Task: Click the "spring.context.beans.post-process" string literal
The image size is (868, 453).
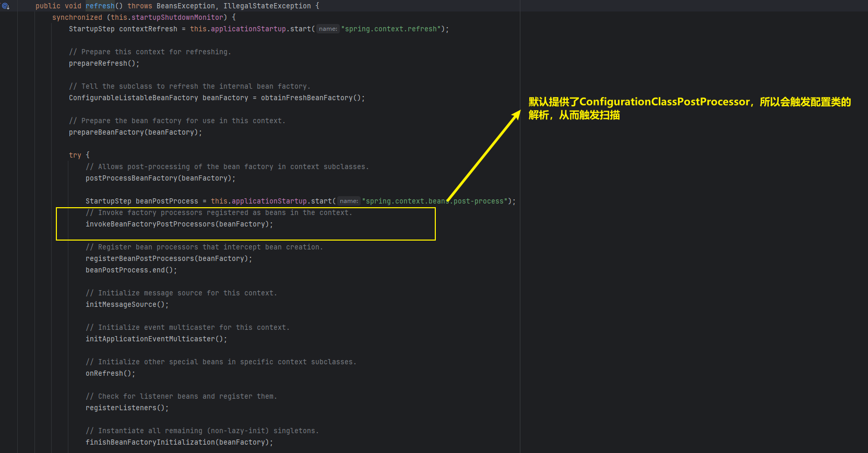Action: click(435, 201)
